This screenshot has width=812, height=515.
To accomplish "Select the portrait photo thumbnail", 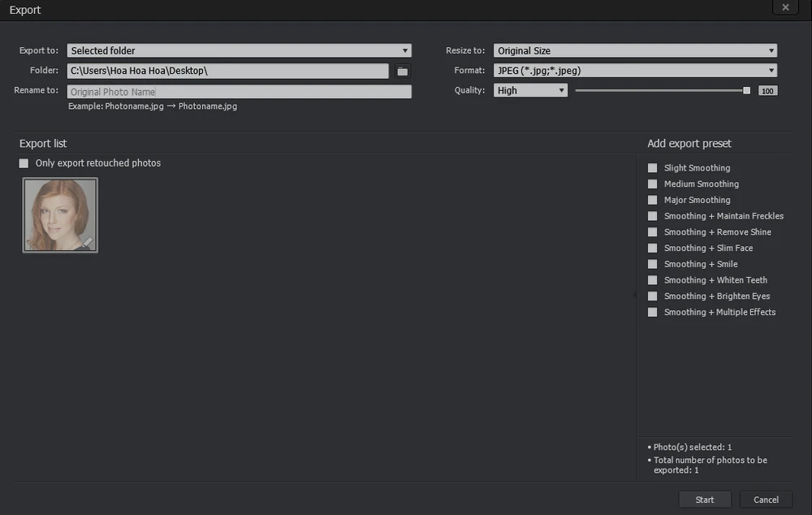I will (60, 215).
